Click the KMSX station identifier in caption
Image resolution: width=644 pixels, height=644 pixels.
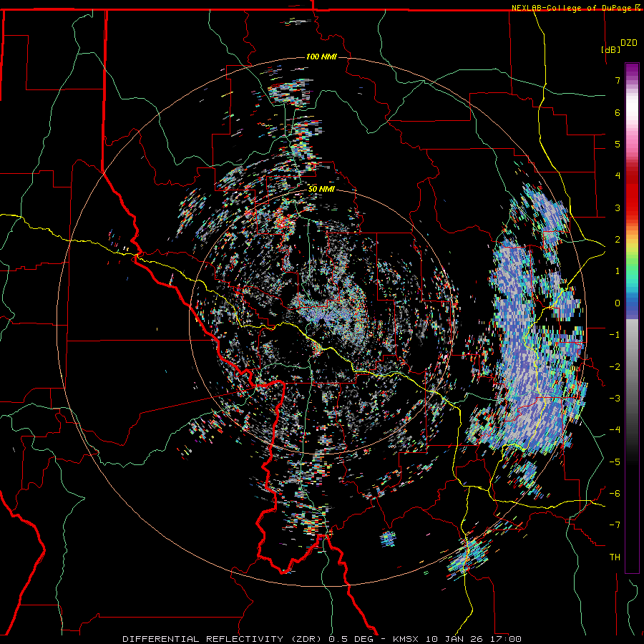click(407, 639)
